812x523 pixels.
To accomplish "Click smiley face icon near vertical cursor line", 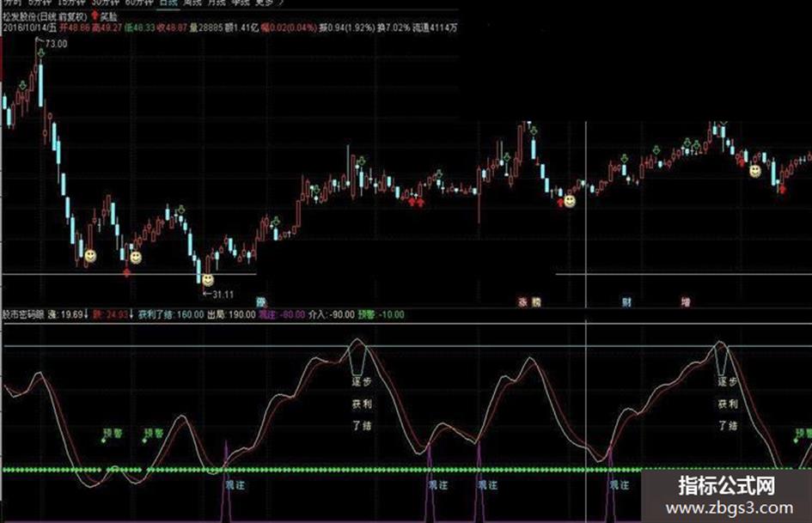I will pyautogui.click(x=570, y=201).
